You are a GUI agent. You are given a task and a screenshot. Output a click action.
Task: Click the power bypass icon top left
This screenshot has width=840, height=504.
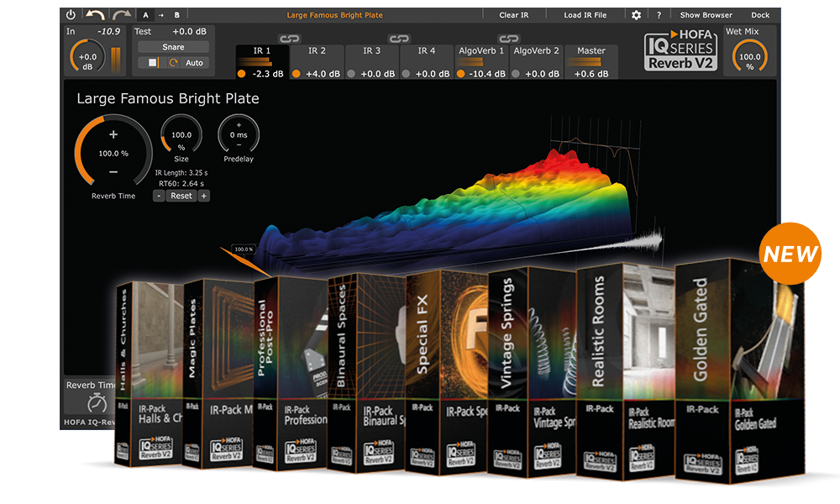click(x=69, y=13)
